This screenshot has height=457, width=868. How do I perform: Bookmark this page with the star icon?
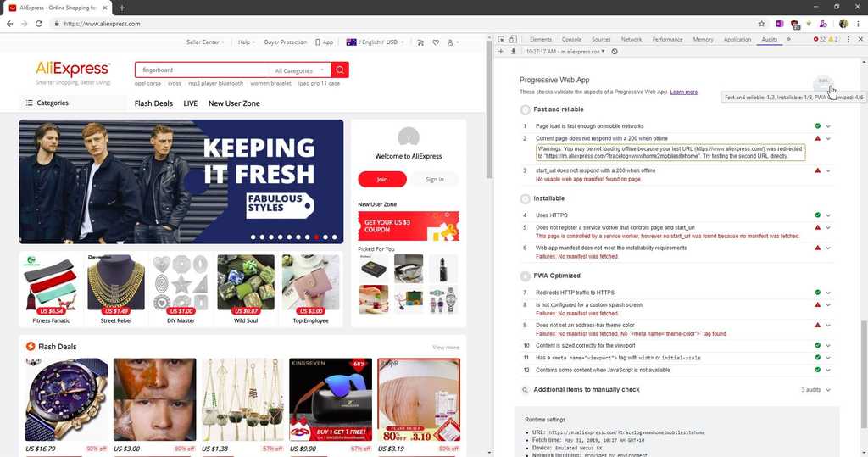[x=761, y=24]
